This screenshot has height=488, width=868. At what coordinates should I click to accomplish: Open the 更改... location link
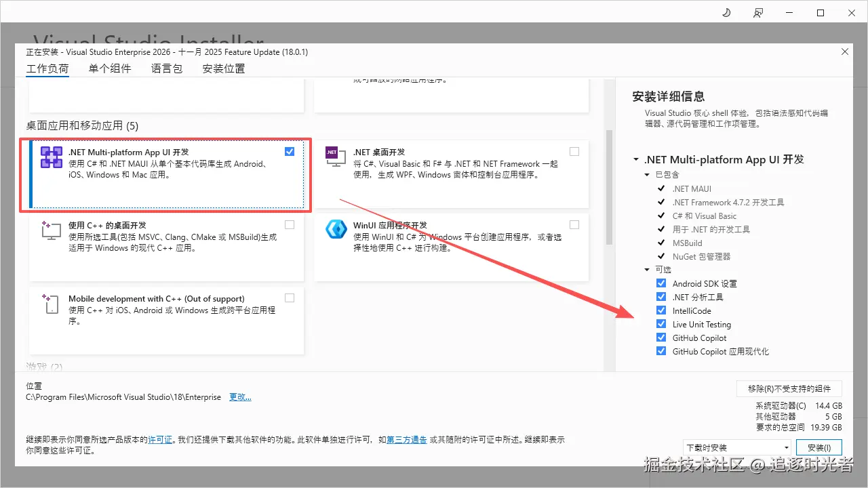240,397
